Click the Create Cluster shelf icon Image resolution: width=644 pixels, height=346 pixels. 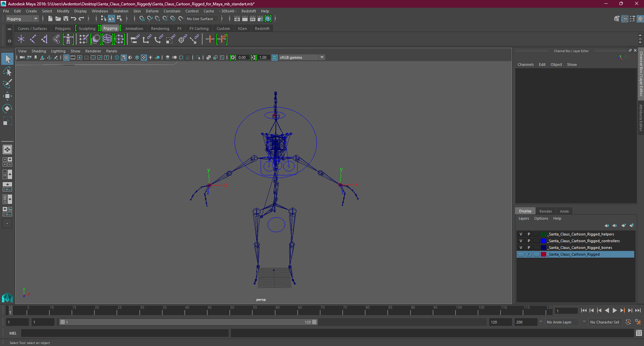119,39
